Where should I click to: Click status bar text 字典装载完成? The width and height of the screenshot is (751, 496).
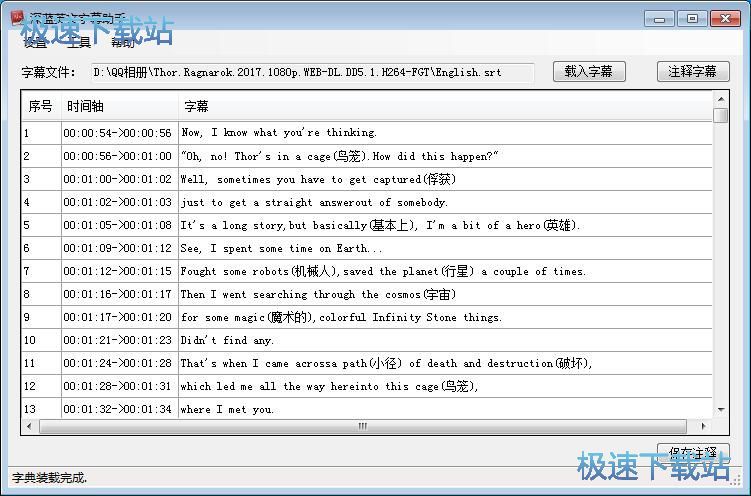point(49,477)
